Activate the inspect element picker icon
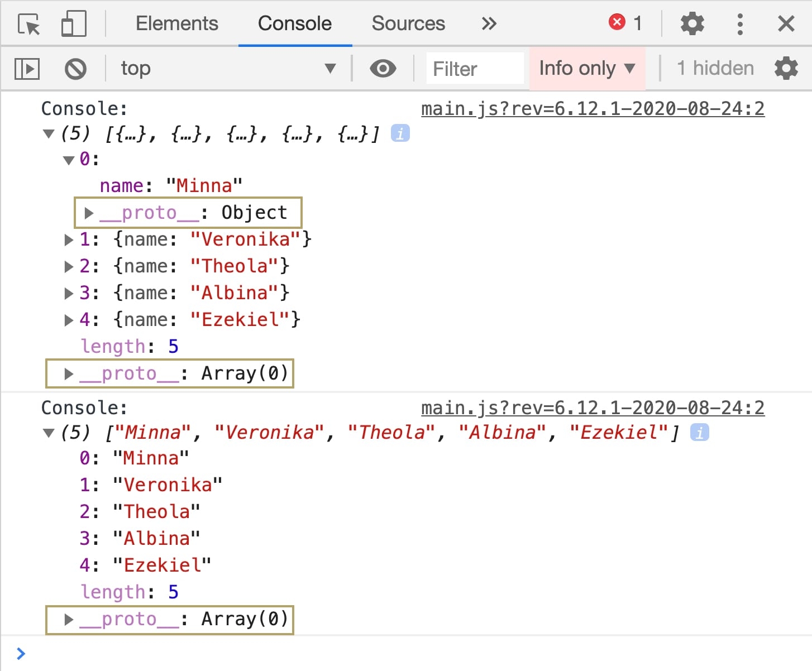The height and width of the screenshot is (671, 812). click(29, 24)
